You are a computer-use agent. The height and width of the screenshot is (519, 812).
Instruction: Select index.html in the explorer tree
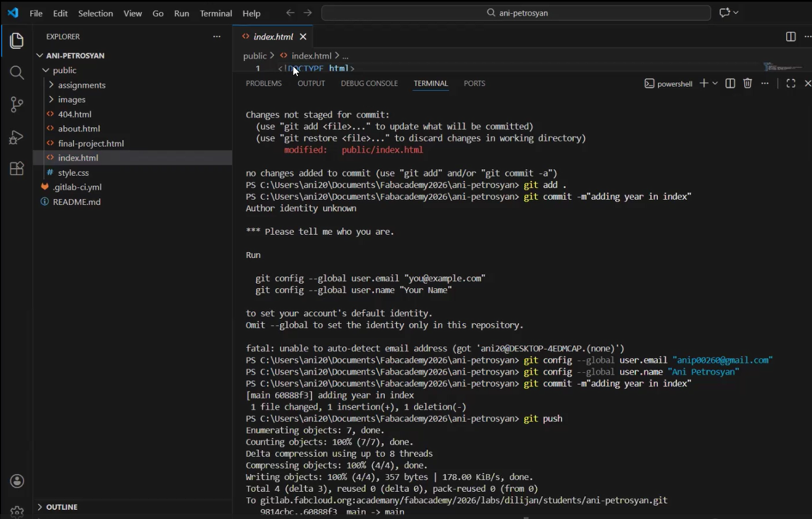[78, 158]
